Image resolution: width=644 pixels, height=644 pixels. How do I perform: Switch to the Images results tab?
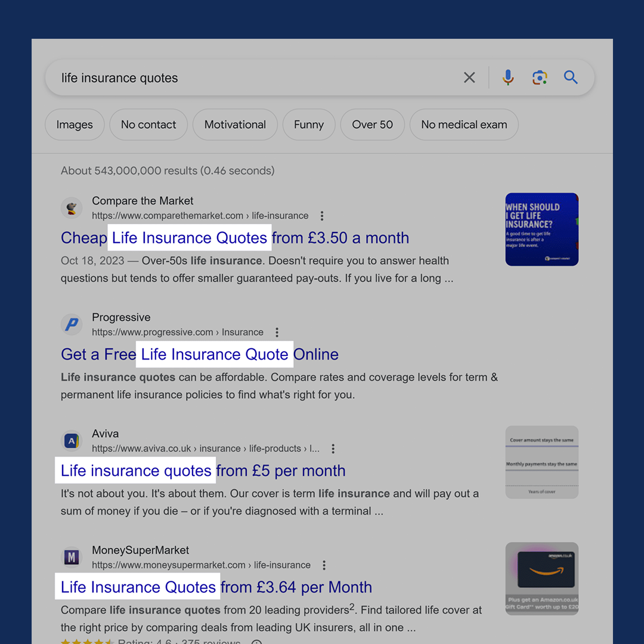pos(75,125)
